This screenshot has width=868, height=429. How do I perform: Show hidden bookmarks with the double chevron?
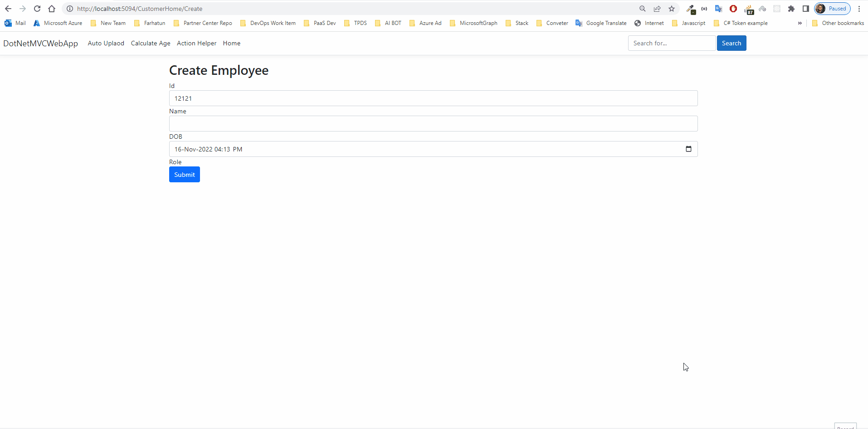(800, 23)
